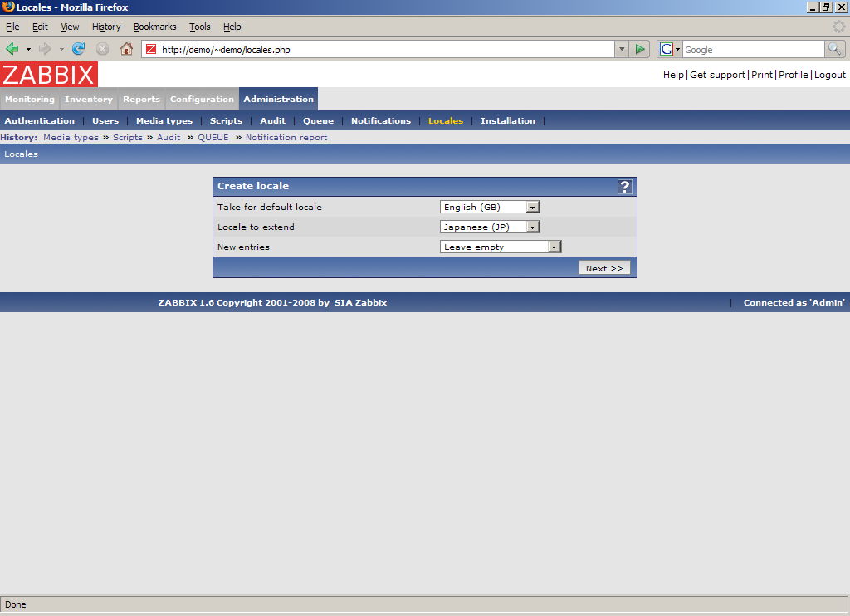Reload the page with the refresh icon
This screenshot has width=850, height=616.
coord(79,49)
